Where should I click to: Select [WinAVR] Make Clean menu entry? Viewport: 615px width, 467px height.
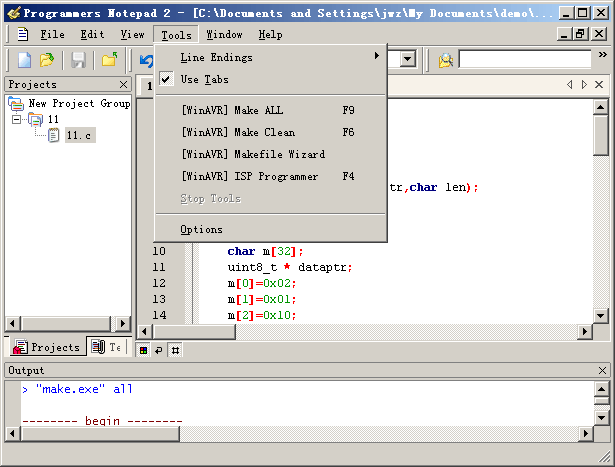(x=238, y=132)
